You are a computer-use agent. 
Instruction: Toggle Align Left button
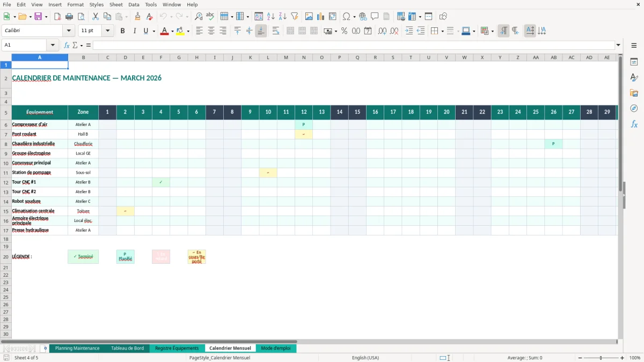point(199,31)
